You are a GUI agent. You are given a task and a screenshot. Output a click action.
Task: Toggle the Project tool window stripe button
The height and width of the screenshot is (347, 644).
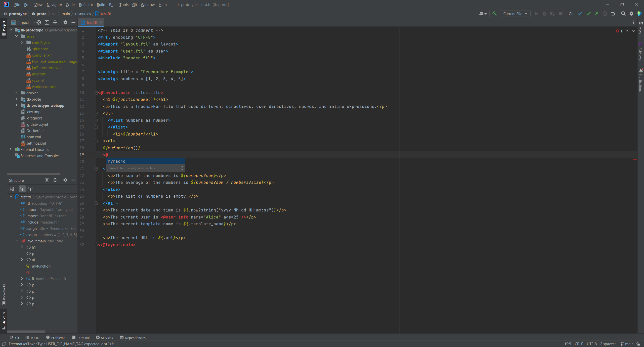[x=4, y=28]
